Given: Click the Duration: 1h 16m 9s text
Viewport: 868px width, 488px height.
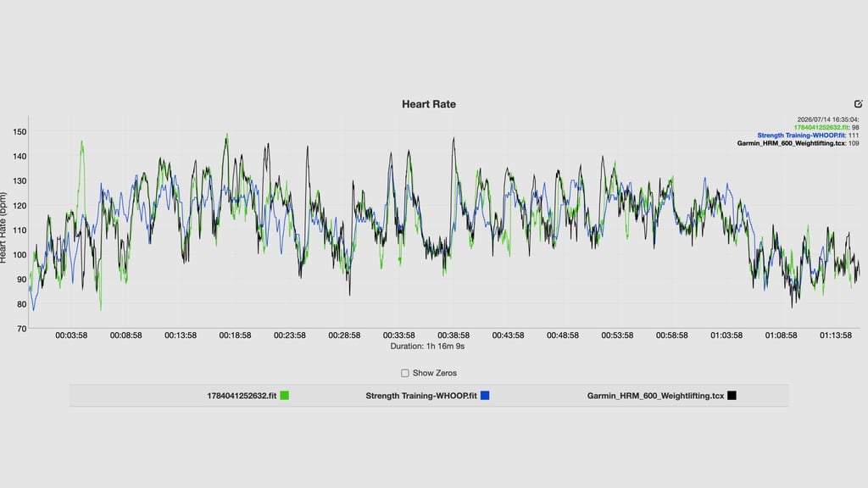Looking at the screenshot, I should pos(427,347).
